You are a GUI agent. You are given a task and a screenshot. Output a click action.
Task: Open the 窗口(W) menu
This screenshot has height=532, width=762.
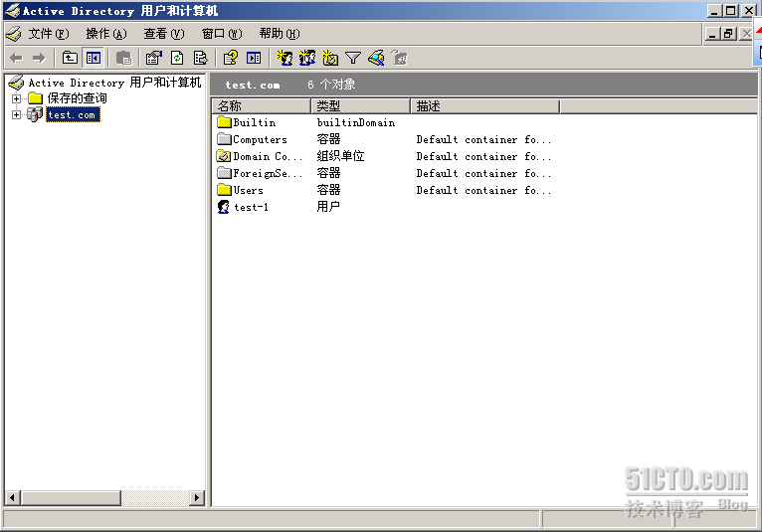click(x=222, y=34)
